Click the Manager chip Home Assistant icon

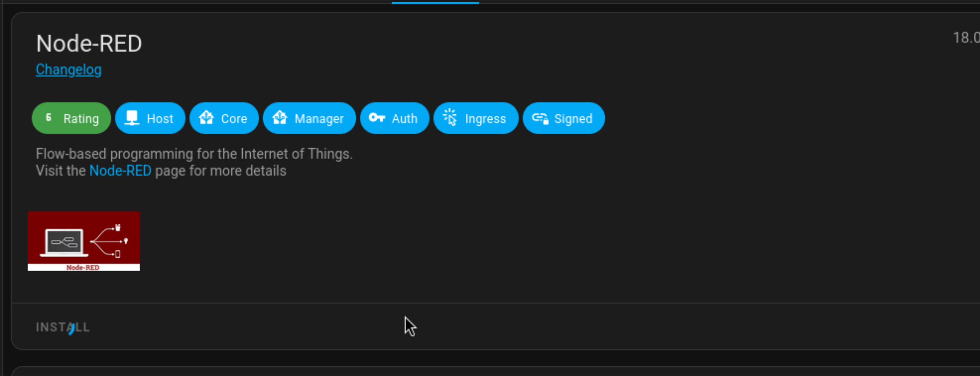[x=280, y=118]
